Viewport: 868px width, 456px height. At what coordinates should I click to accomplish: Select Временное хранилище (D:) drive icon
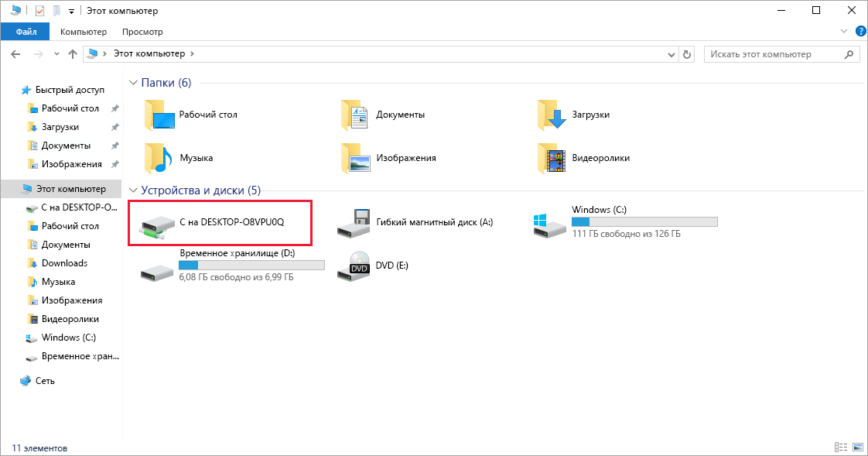coord(157,272)
